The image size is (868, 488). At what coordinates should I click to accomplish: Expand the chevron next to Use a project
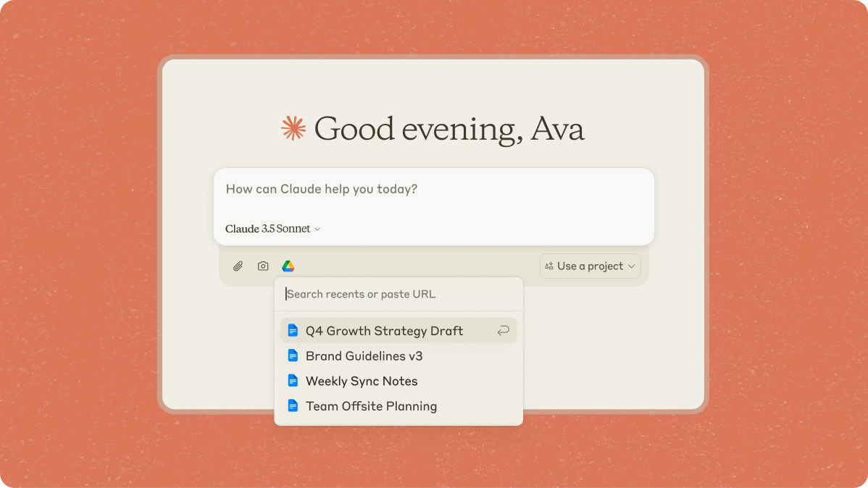(631, 266)
